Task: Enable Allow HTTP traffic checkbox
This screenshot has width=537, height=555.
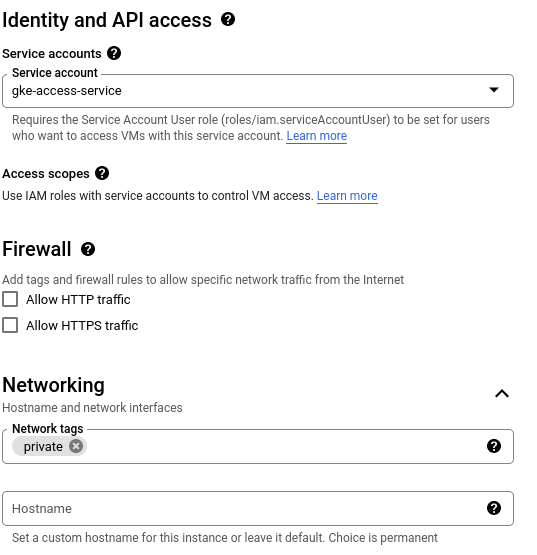Action: (10, 299)
